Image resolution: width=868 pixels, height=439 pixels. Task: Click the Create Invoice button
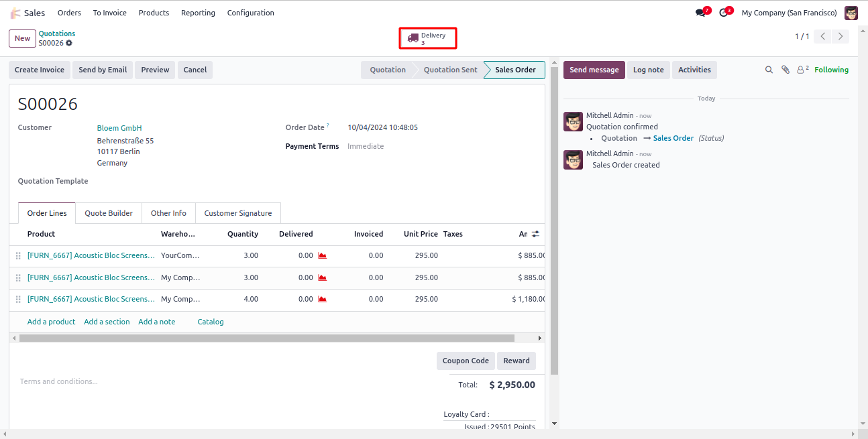40,70
